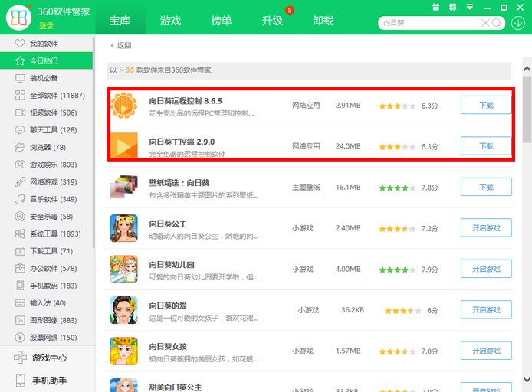
Task: Click the search magnifier icon
Action: coord(497,23)
